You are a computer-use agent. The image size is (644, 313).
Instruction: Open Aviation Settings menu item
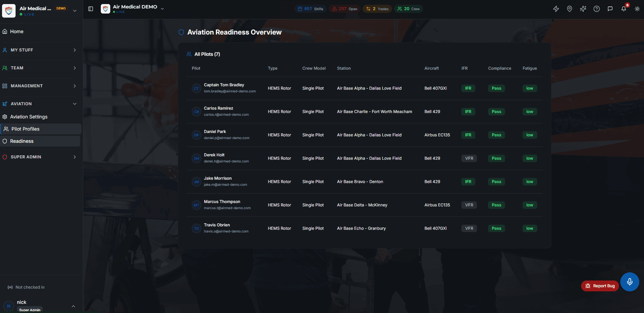pos(40,117)
